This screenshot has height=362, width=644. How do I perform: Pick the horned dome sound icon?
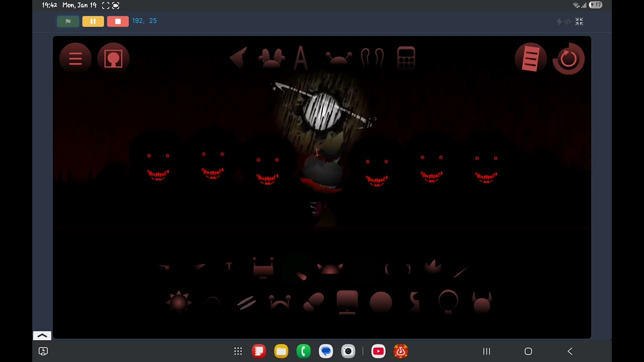click(x=330, y=268)
